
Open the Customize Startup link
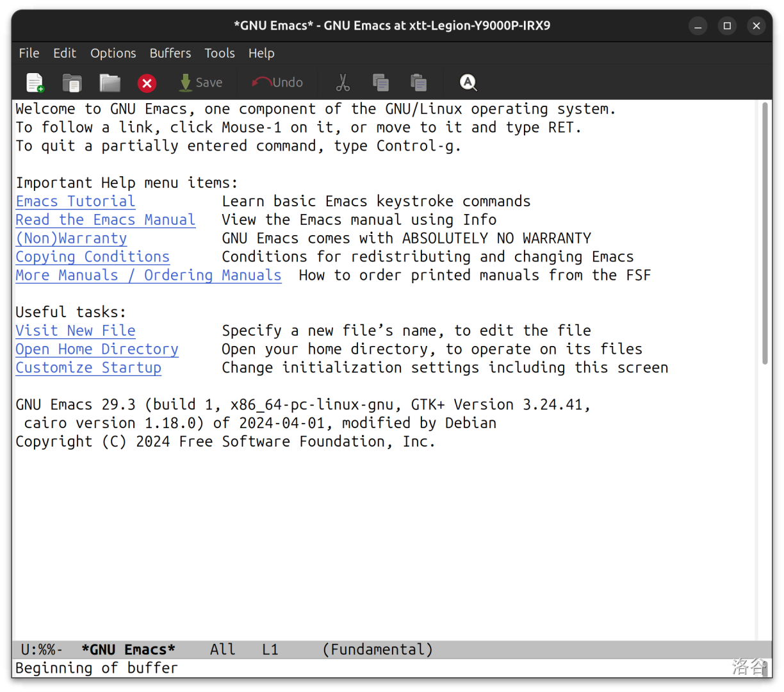(88, 368)
